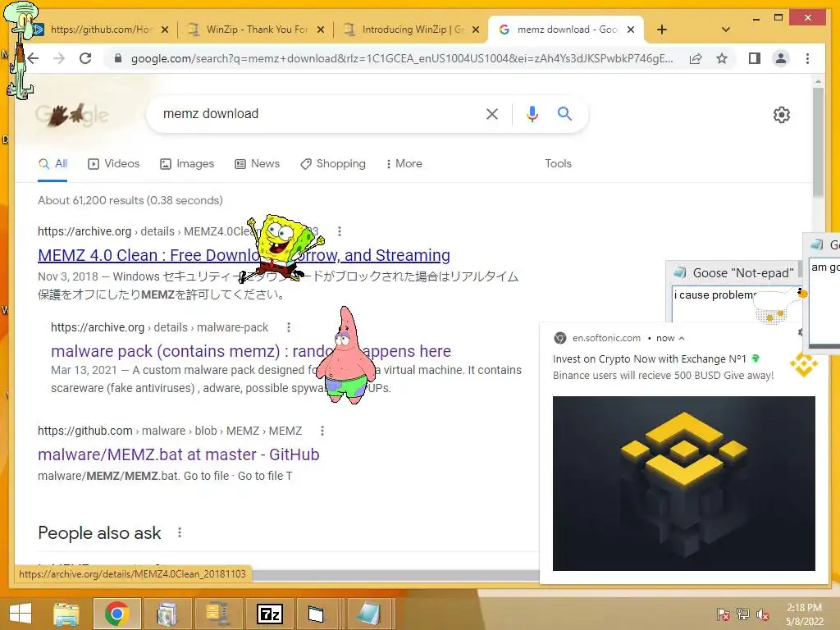Submit search with the magnifier icon
This screenshot has width=840, height=630.
point(564,113)
